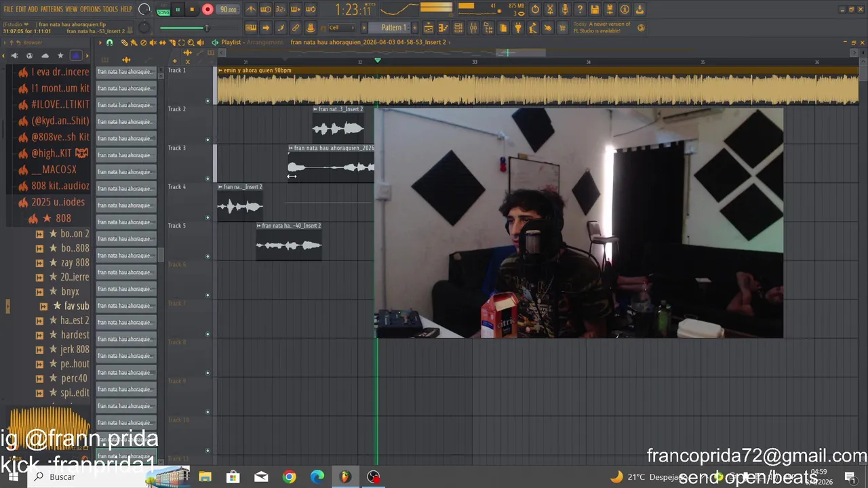Click the Save project floppy icon
The image size is (868, 488).
[595, 9]
